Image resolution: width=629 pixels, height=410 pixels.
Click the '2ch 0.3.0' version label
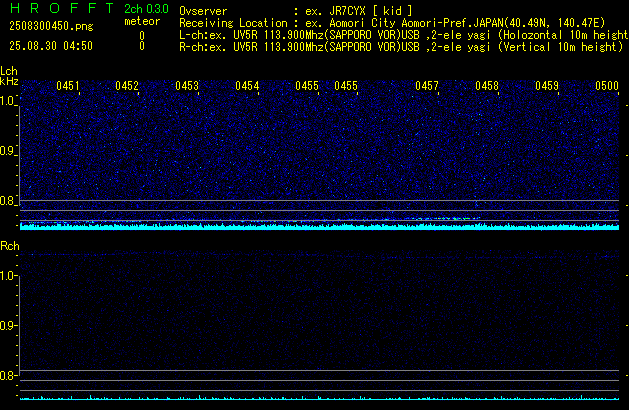(x=146, y=9)
